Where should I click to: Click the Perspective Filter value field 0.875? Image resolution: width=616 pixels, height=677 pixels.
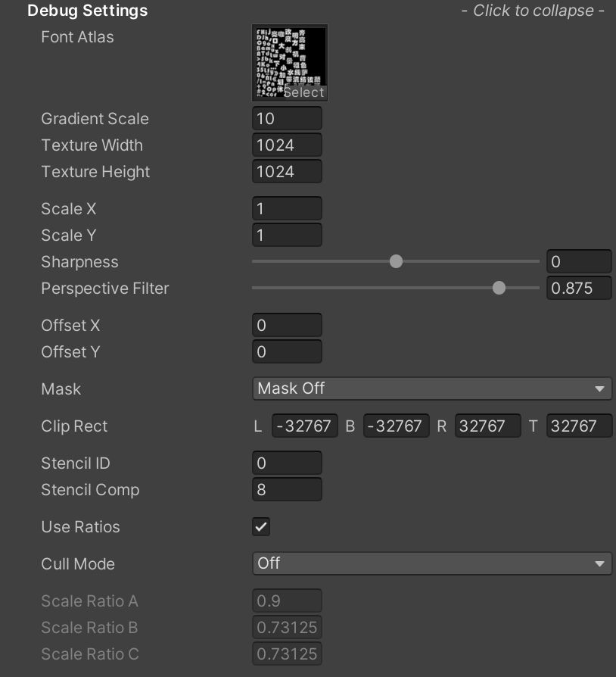pos(579,288)
